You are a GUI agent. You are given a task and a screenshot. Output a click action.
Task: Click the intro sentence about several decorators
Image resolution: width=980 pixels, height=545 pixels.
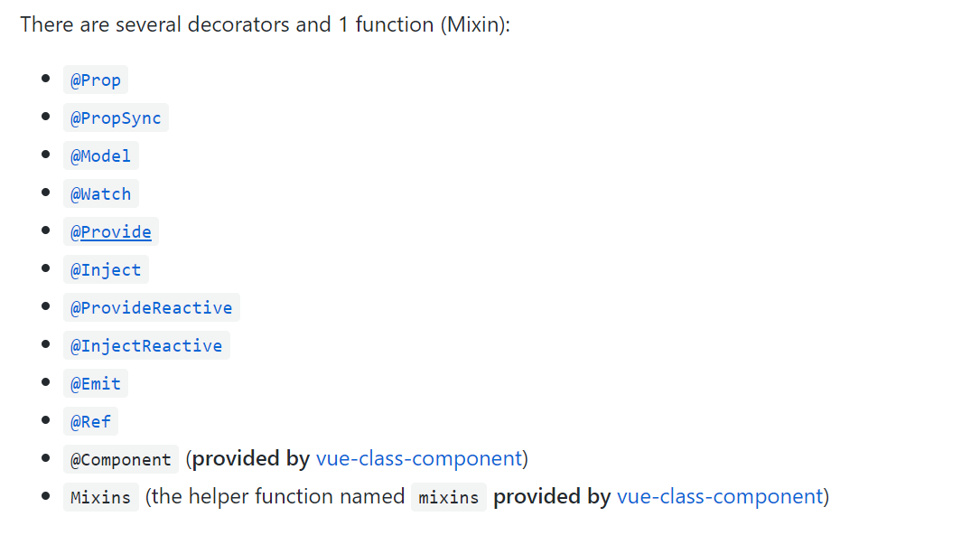click(x=265, y=24)
